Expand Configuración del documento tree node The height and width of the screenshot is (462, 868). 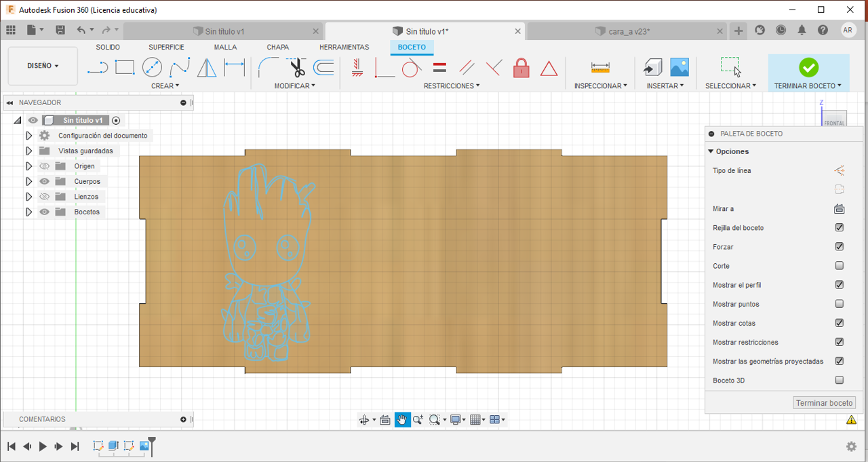pyautogui.click(x=28, y=136)
